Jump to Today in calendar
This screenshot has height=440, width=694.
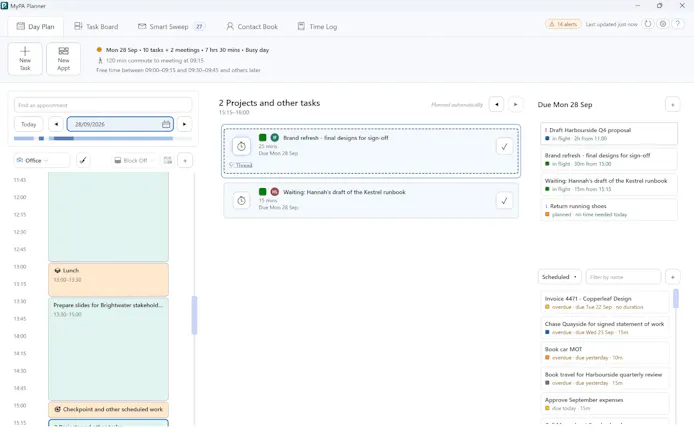coord(29,124)
